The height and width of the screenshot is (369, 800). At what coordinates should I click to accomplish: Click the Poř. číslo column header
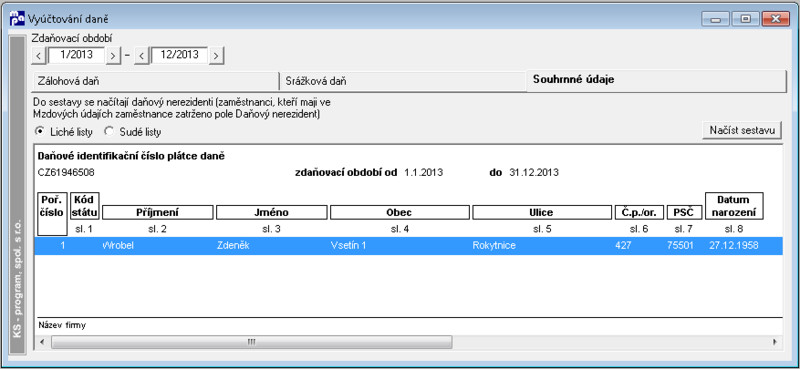click(52, 213)
